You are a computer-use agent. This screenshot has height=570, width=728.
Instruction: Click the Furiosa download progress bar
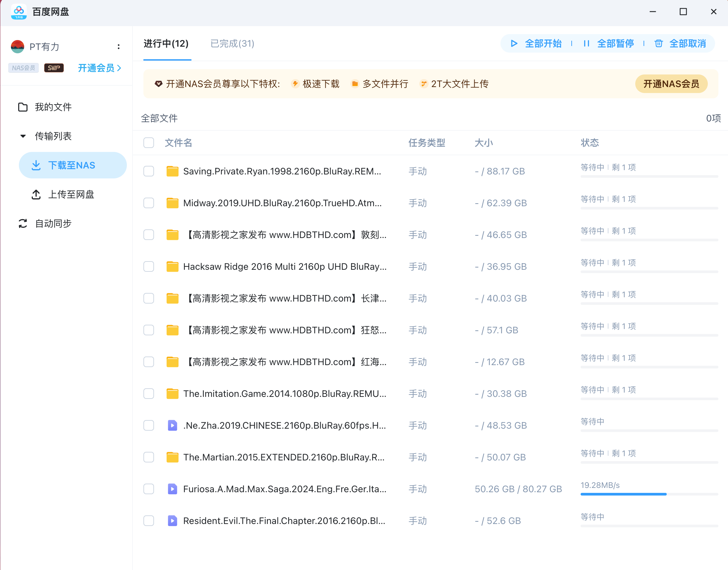point(649,494)
